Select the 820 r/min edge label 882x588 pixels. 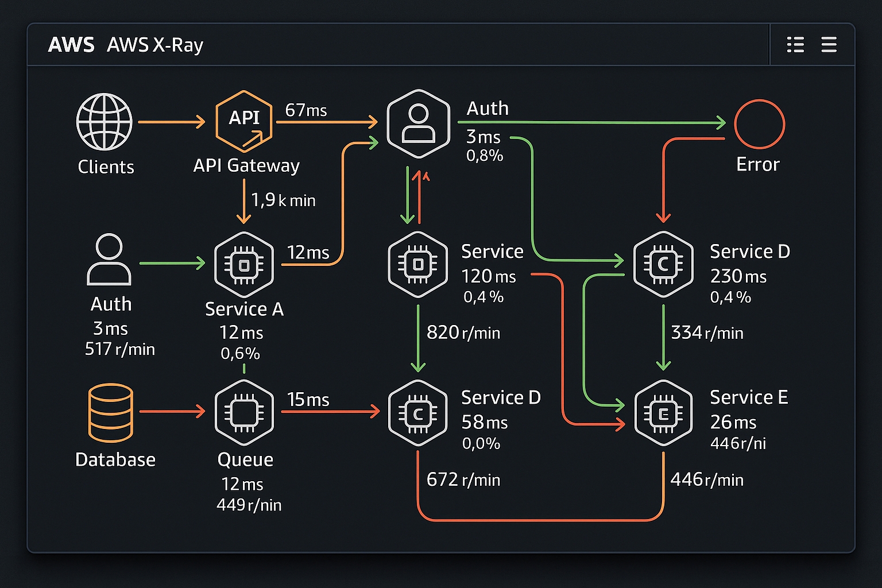click(463, 332)
